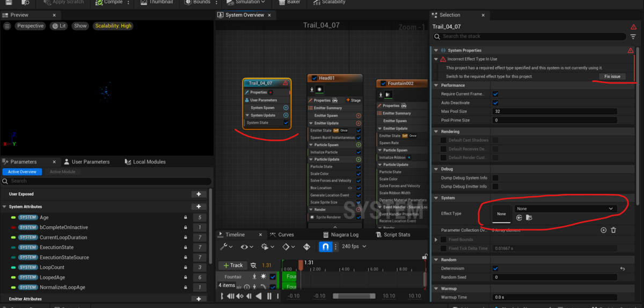Screen dimensions: 644x308
Task: Reset Determinism to default value
Action: tap(623, 268)
